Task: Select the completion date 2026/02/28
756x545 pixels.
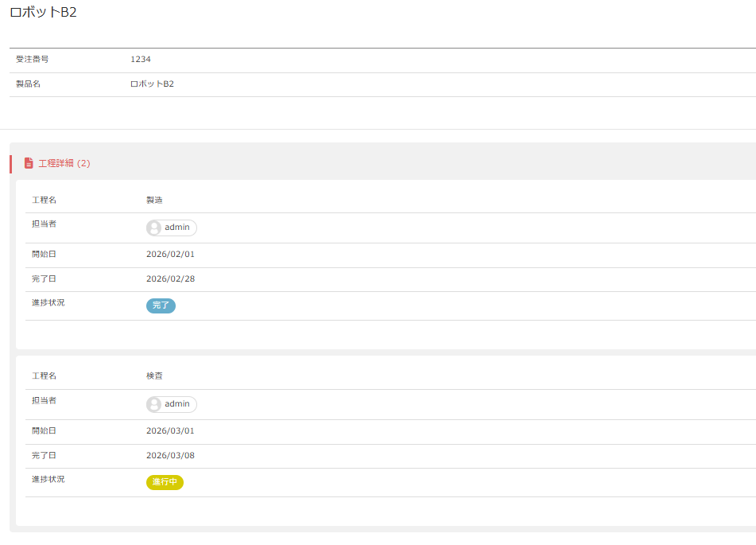Action: click(170, 279)
